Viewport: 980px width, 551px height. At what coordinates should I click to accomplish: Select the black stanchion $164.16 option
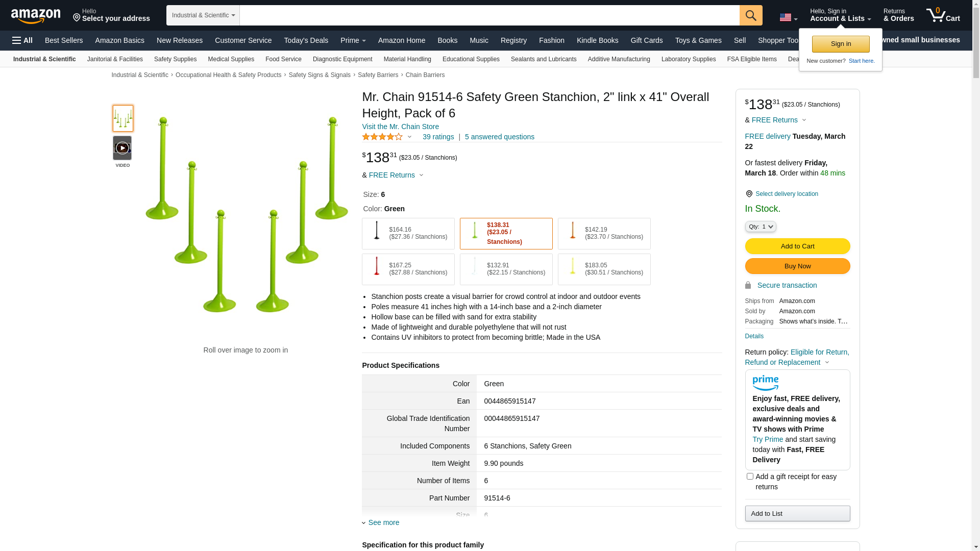pos(408,234)
